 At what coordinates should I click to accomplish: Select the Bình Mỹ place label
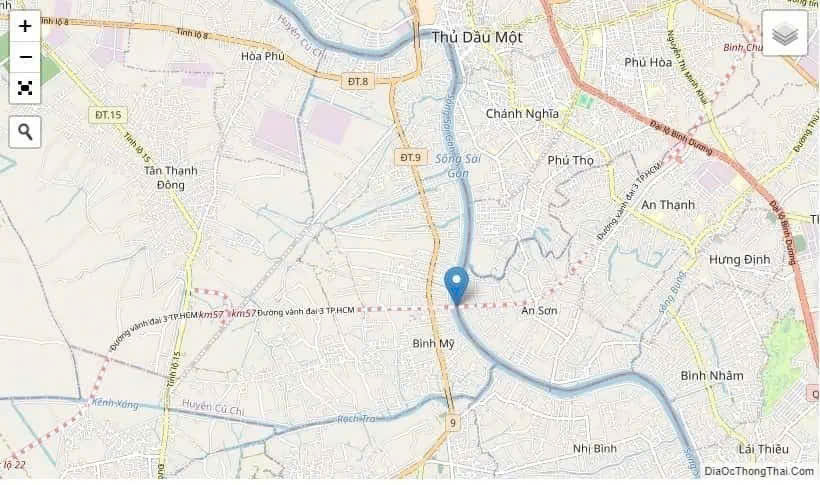(x=433, y=344)
